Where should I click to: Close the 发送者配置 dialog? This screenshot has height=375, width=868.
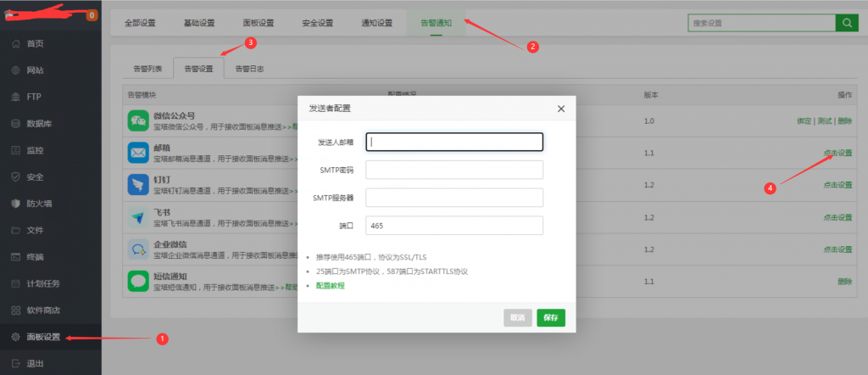coord(560,109)
